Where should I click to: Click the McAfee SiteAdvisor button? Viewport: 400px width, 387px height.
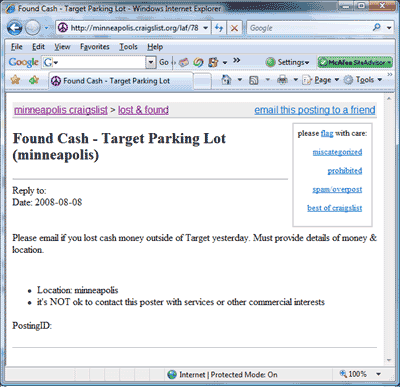pos(355,62)
